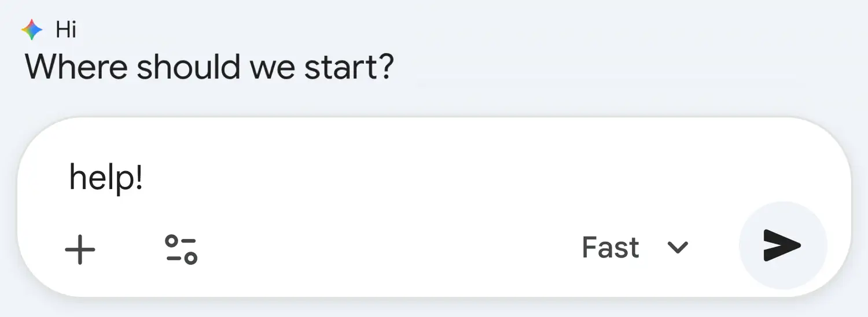Image resolution: width=868 pixels, height=317 pixels.
Task: Open the model picker labeled Fast
Action: [635, 248]
